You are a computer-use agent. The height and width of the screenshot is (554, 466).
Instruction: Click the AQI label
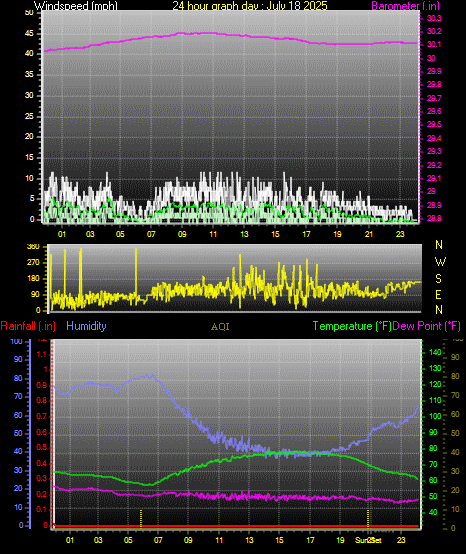click(220, 327)
